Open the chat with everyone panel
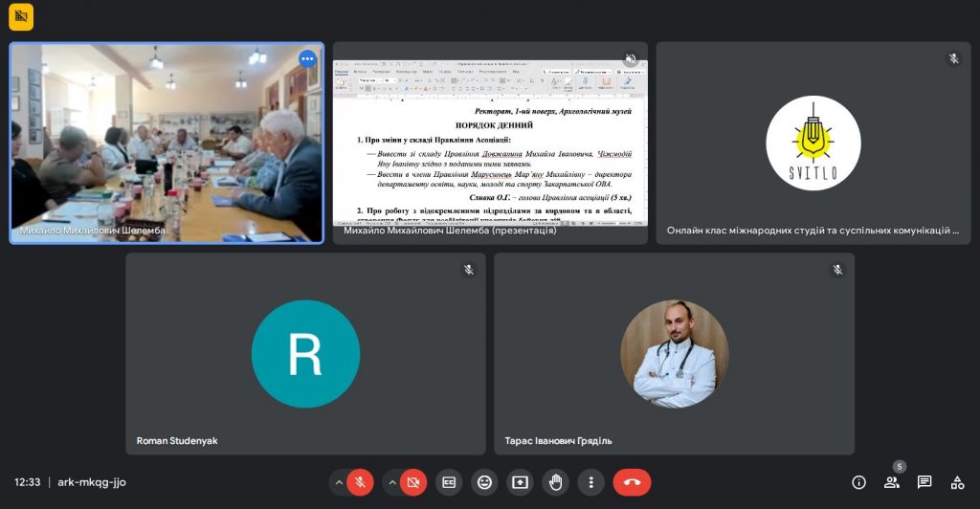Screen dimensions: 980x509 924,482
